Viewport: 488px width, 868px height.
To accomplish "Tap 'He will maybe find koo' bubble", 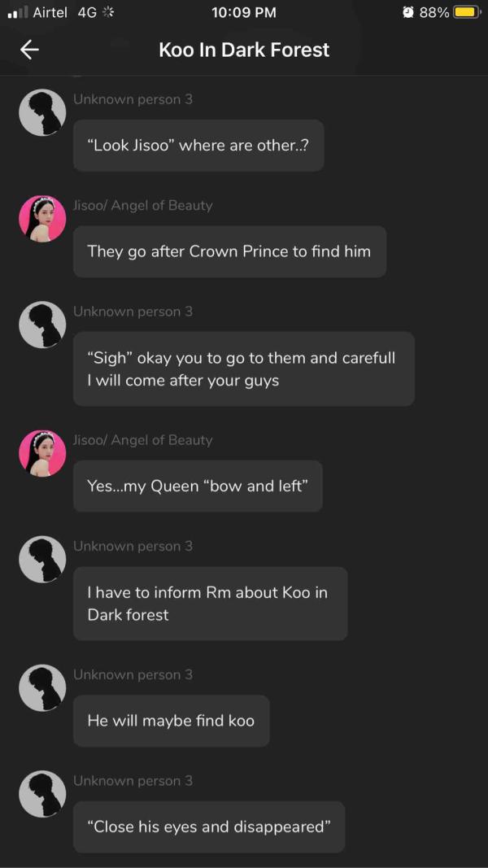I will click(171, 721).
